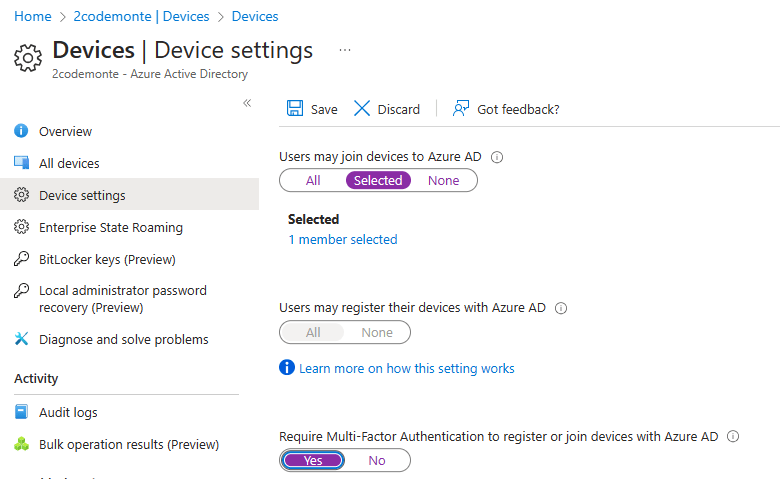Set join devices option to All

313,181
